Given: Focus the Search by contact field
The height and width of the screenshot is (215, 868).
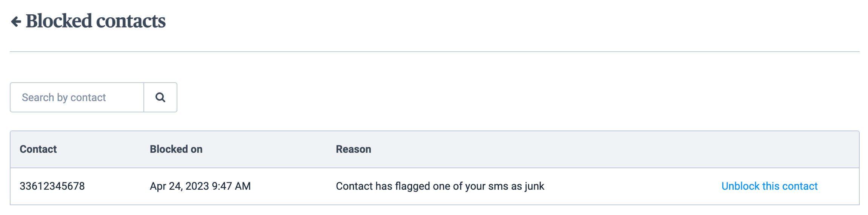Looking at the screenshot, I should 77,97.
